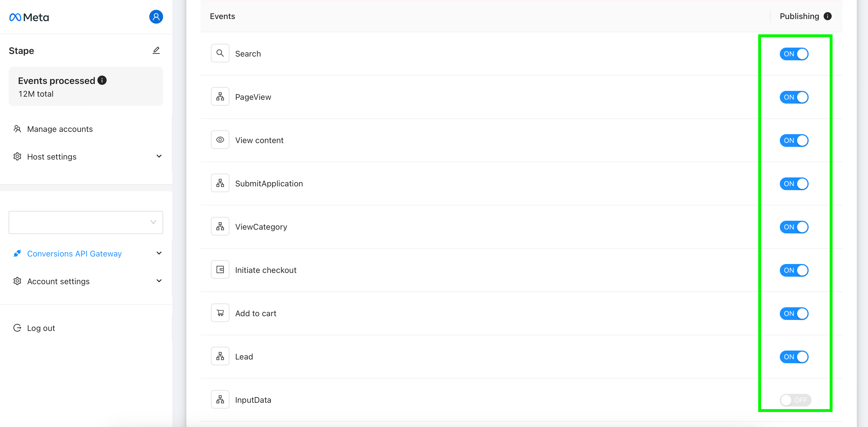The width and height of the screenshot is (868, 427).
Task: Click the info icon beside Events processed
Action: click(102, 80)
